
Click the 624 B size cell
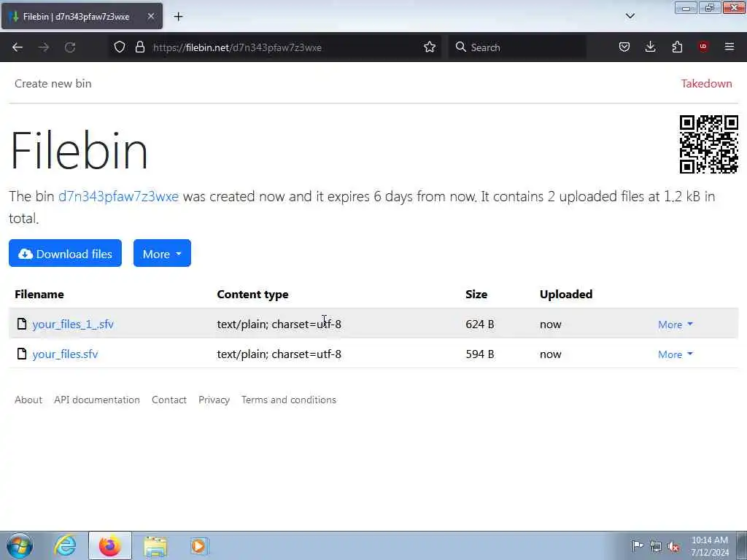click(x=480, y=324)
